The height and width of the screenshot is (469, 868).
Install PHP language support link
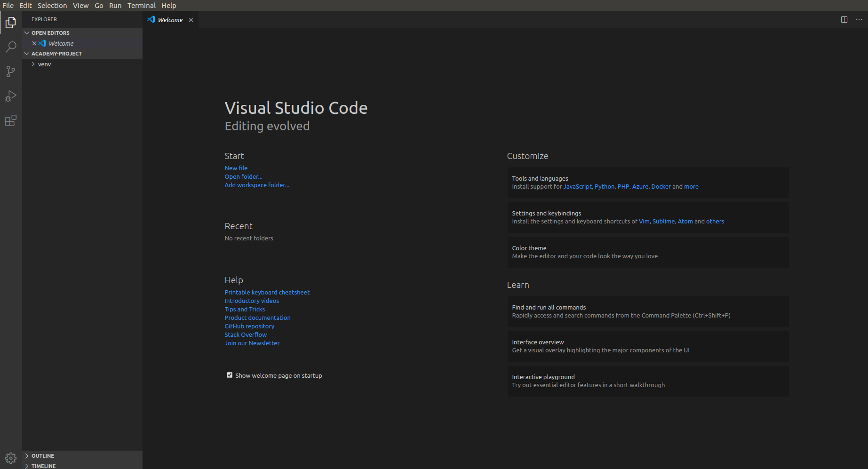point(623,187)
